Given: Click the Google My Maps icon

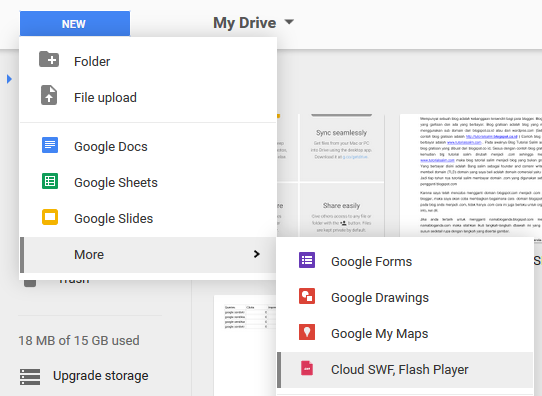Looking at the screenshot, I should 307,332.
